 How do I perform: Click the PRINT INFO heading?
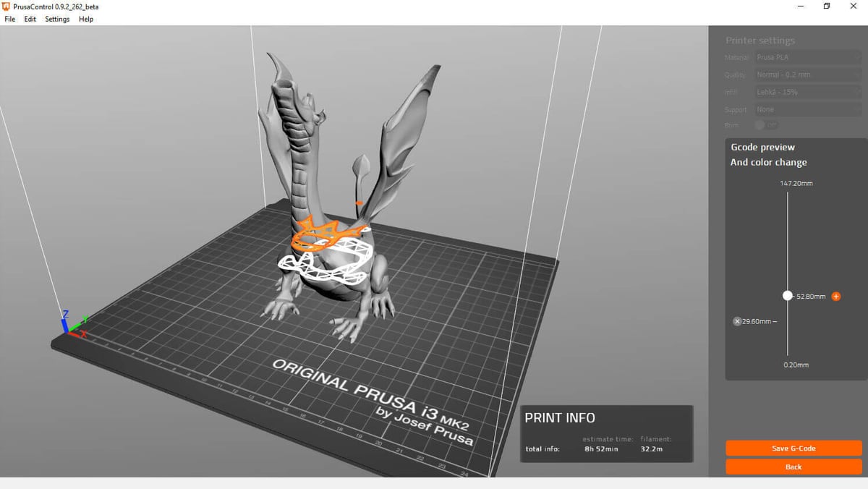click(560, 417)
